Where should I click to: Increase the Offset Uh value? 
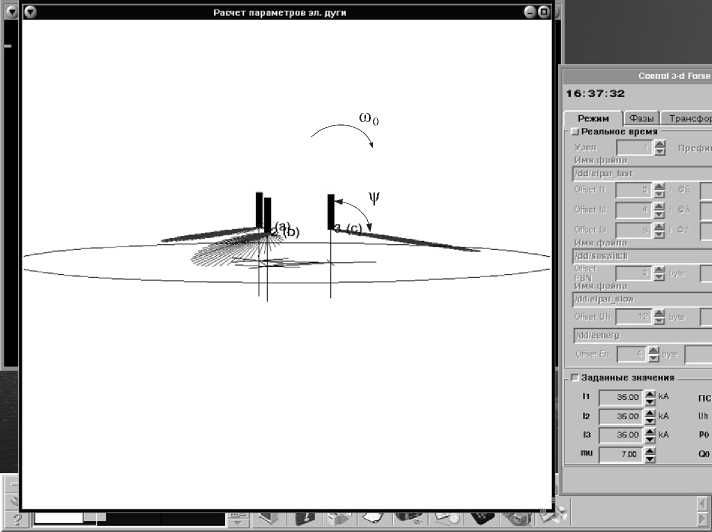pyautogui.click(x=659, y=313)
